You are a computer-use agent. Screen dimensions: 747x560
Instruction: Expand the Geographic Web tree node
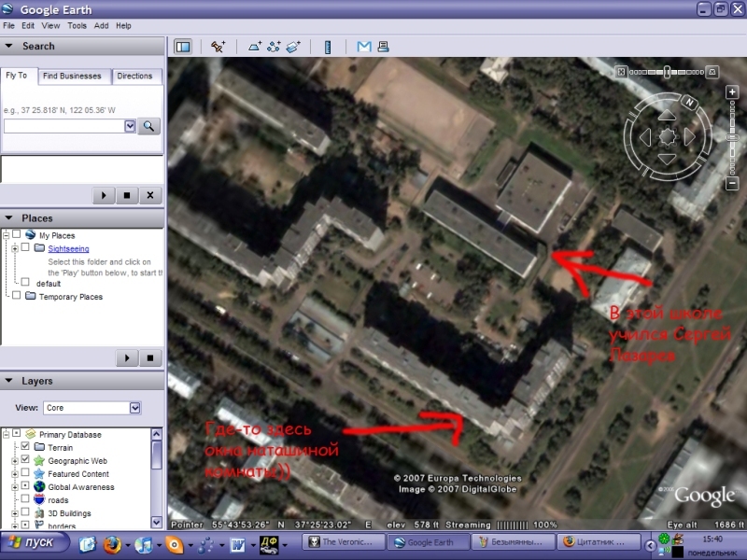pyautogui.click(x=15, y=461)
